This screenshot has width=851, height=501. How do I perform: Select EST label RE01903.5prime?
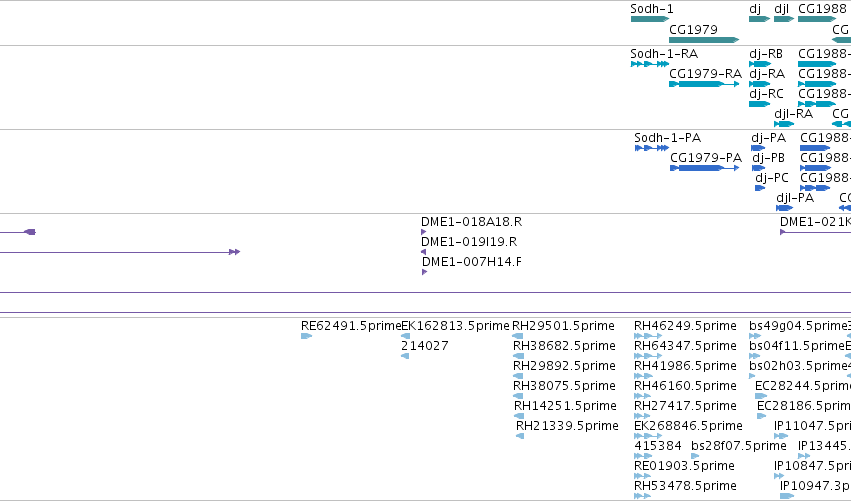[684, 466]
